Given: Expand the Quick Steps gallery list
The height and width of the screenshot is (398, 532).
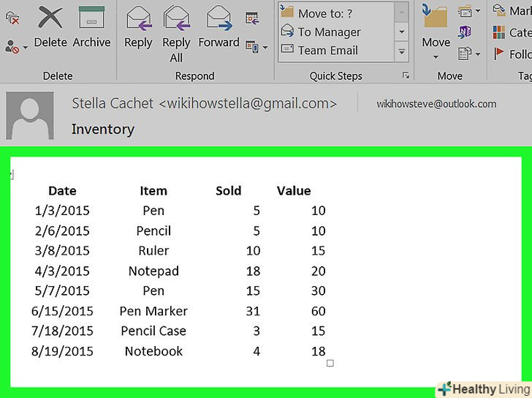Looking at the screenshot, I should (x=402, y=52).
